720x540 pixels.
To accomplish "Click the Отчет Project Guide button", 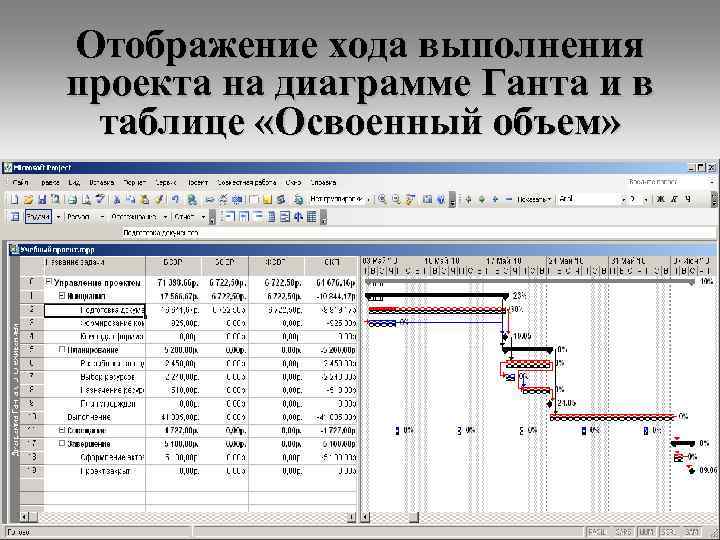I will [x=185, y=217].
